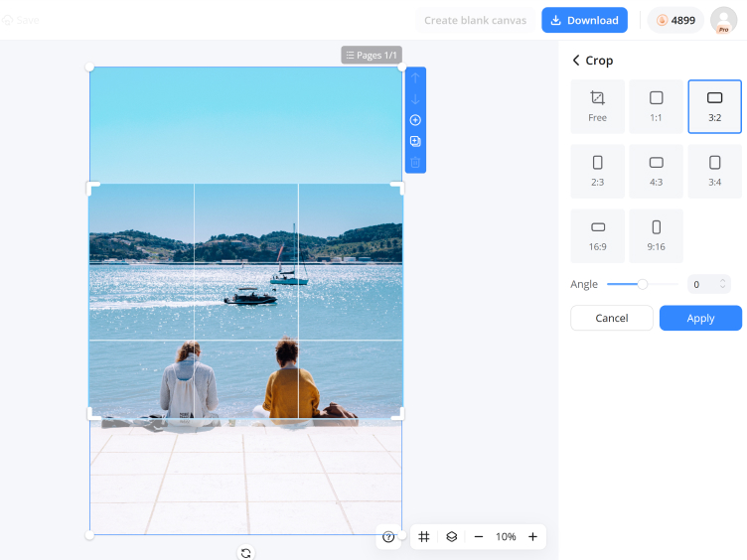Click the bottom-right crop corner handle
The width and height of the screenshot is (747, 560).
[x=397, y=414]
